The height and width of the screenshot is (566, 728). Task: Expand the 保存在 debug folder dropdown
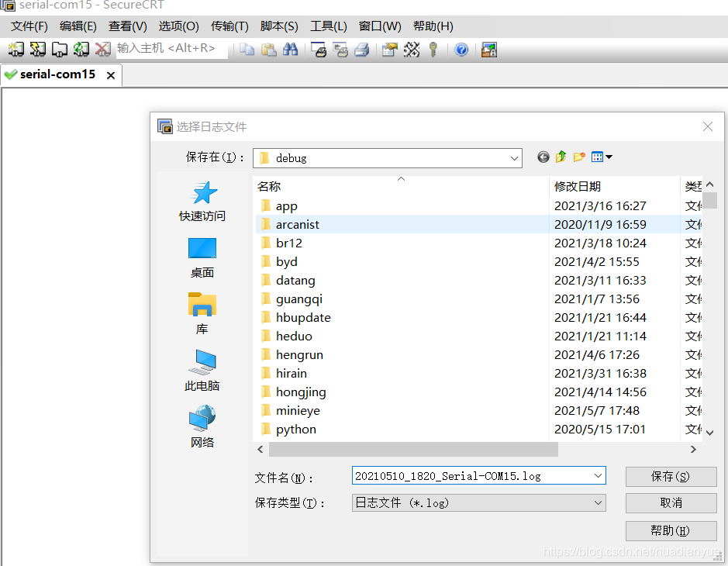(x=514, y=158)
